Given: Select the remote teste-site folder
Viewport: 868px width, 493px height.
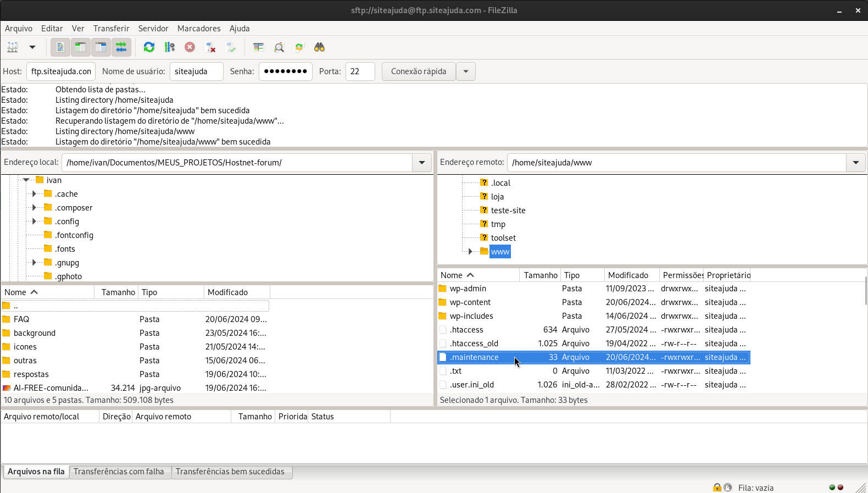Looking at the screenshot, I should coord(508,211).
